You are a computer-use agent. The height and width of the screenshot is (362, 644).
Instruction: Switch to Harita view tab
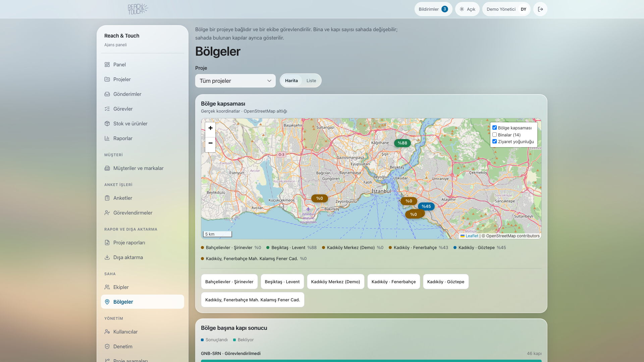click(x=291, y=81)
